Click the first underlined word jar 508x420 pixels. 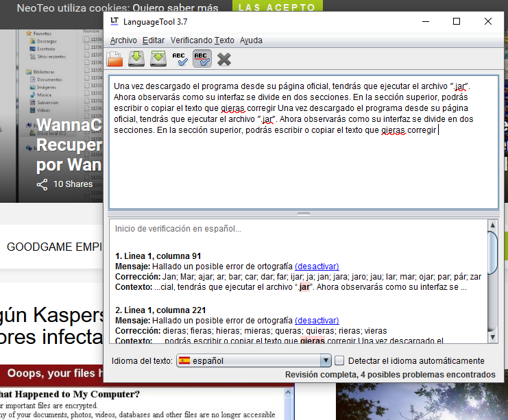coord(460,86)
